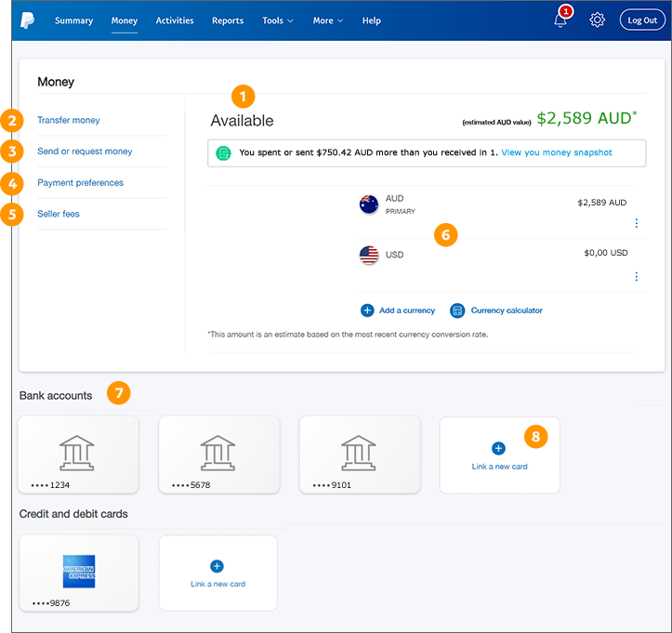This screenshot has width=672, height=633.
Task: Select the US flag USD icon
Action: (x=369, y=255)
